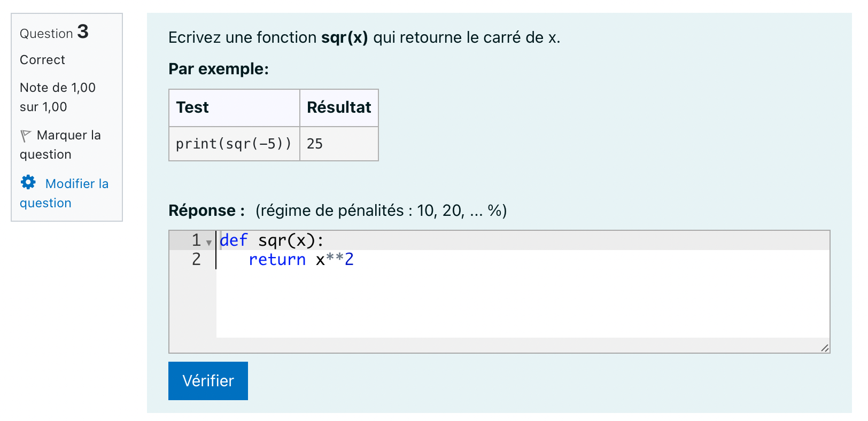This screenshot has width=868, height=421.
Task: Click line number 1 in the gutter
Action: click(196, 240)
